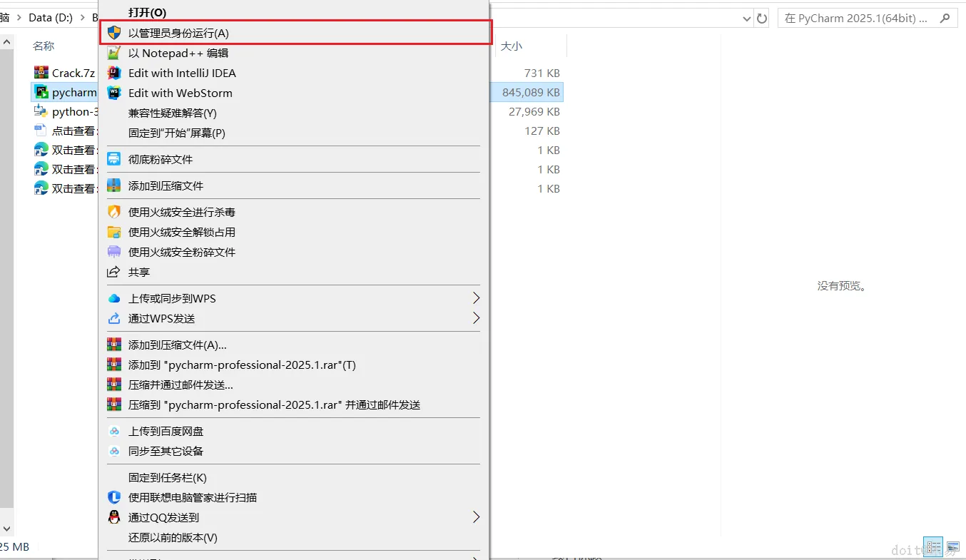Viewport: 966px width, 560px height.
Task: Choose 添加到压缩文件(A)... WinRAR option
Action: coord(294,345)
